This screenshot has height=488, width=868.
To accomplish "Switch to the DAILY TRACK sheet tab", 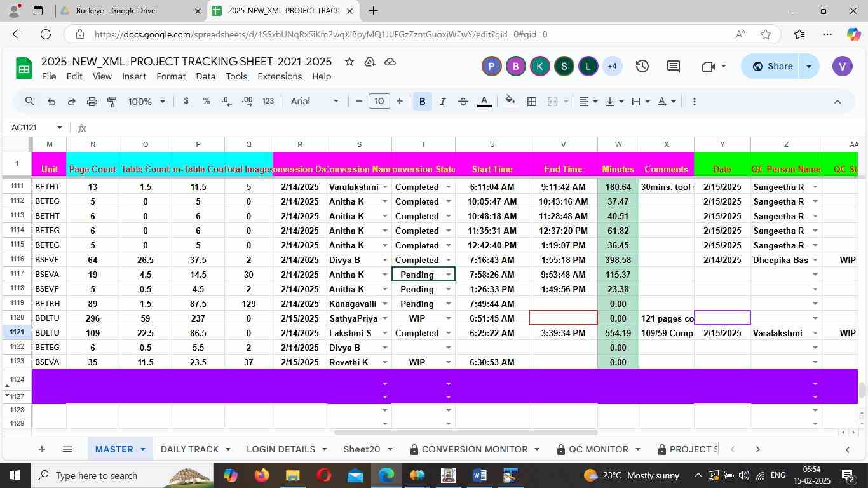I will pos(189,449).
